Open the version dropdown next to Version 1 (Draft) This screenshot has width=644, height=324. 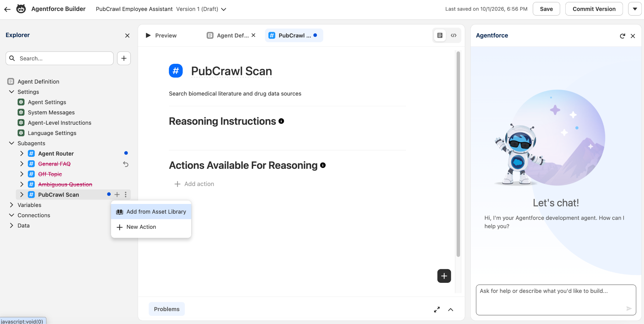coord(224,9)
